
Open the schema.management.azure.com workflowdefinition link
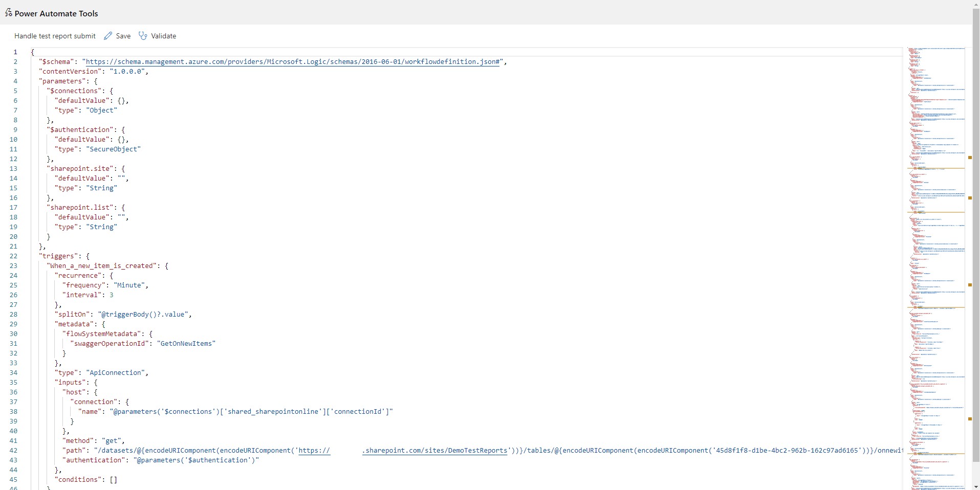292,61
